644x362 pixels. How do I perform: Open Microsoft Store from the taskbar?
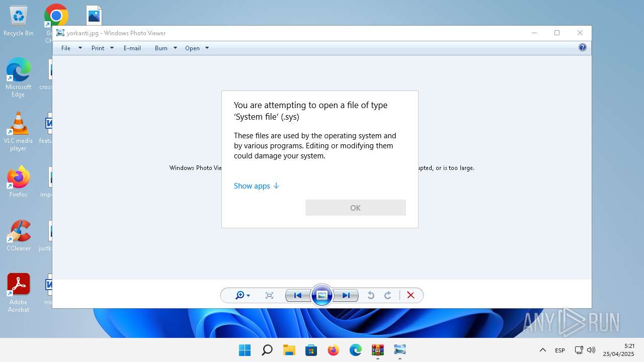point(311,350)
